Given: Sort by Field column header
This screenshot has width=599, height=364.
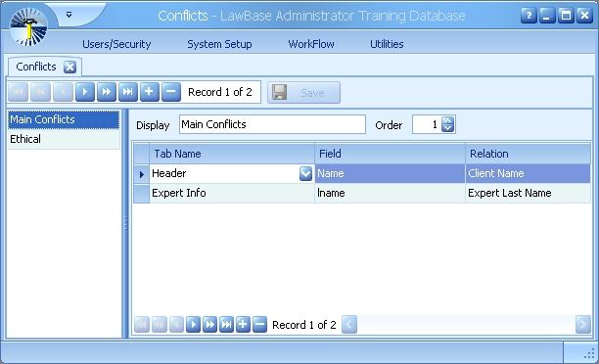Looking at the screenshot, I should [x=390, y=154].
